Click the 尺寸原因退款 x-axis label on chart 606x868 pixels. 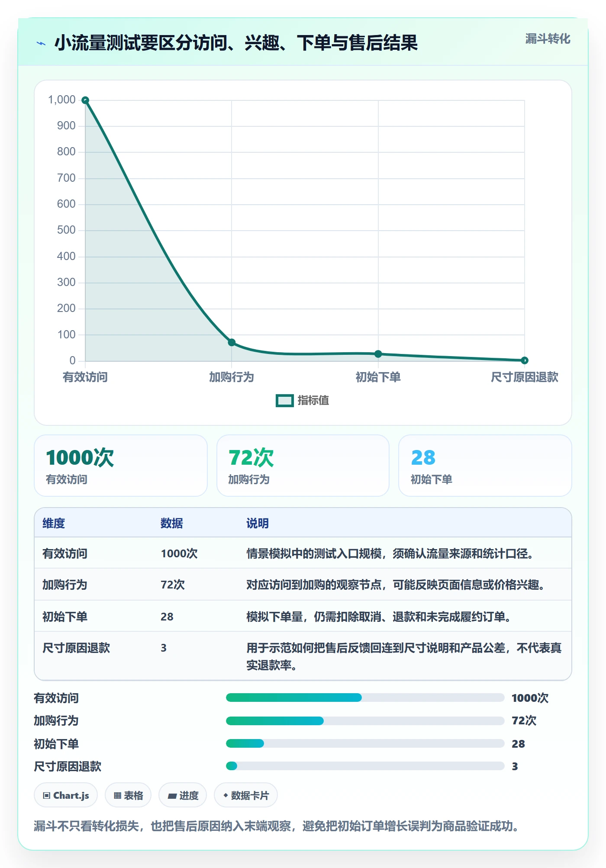524,377
